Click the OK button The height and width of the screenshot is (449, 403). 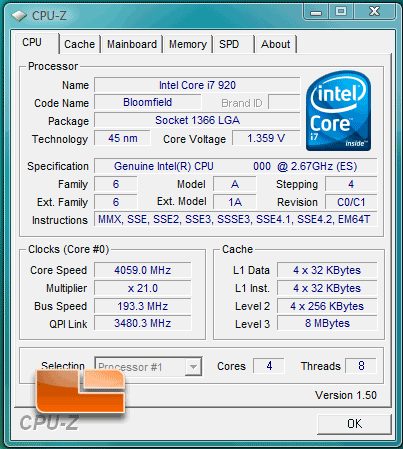click(x=354, y=424)
